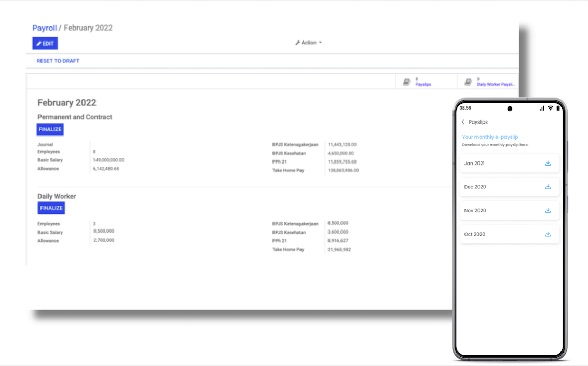Click RESET TO DRAFT
588x366 pixels.
click(x=58, y=61)
